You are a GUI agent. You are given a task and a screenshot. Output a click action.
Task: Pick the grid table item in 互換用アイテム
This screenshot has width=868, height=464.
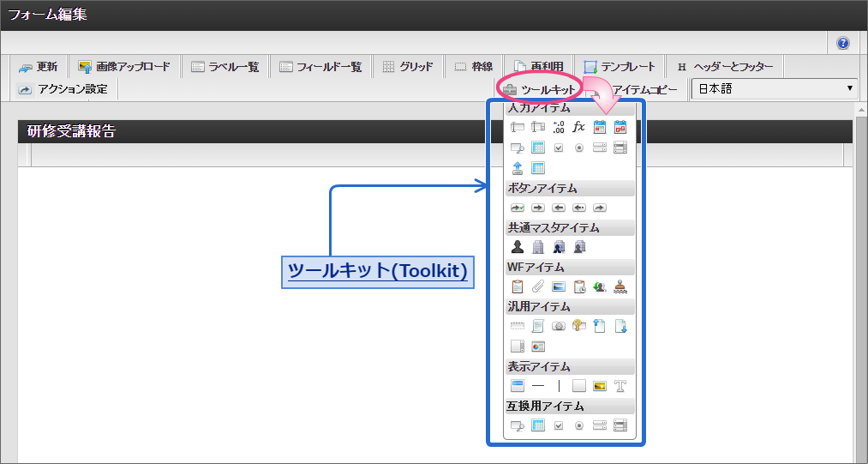pyautogui.click(x=537, y=425)
